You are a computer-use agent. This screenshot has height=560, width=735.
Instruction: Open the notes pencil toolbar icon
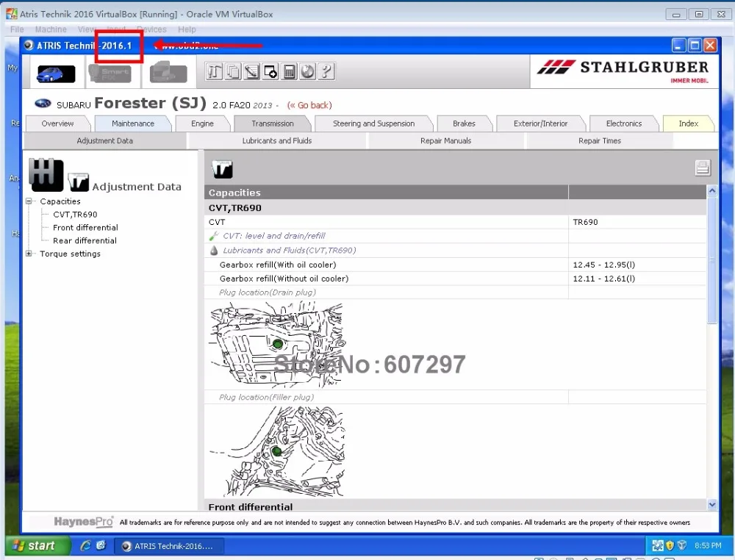251,72
